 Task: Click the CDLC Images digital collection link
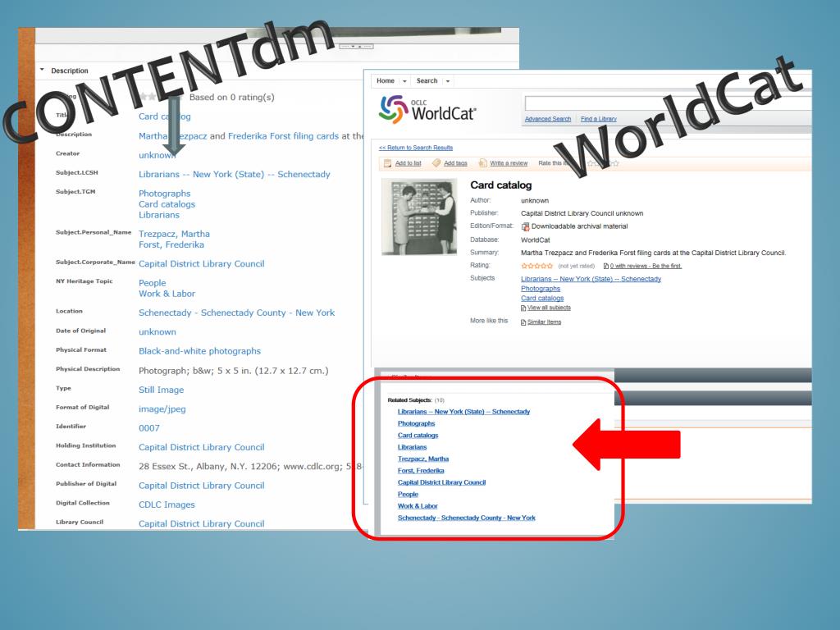(167, 505)
